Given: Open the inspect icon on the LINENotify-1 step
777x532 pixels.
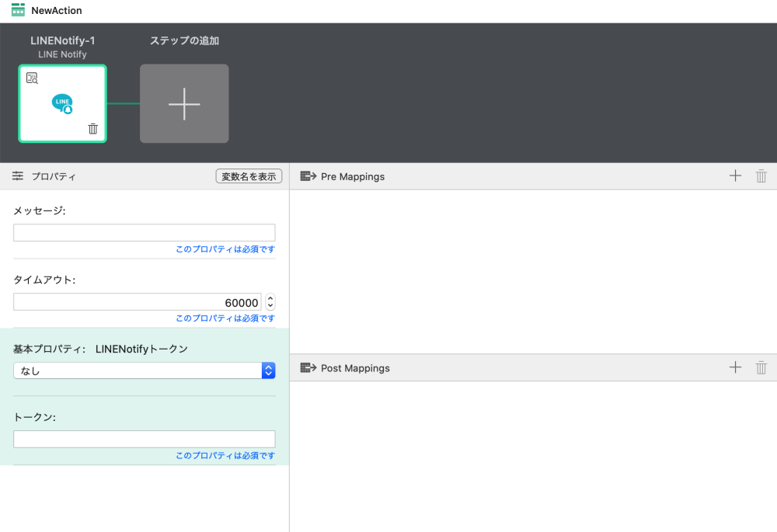Looking at the screenshot, I should 32,78.
